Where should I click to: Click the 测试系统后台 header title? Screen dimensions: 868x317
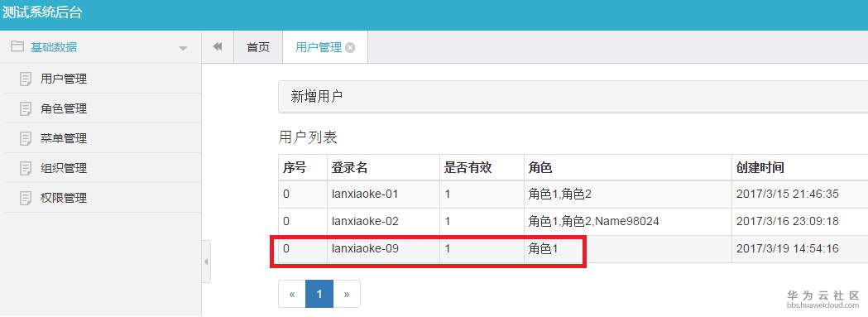43,12
